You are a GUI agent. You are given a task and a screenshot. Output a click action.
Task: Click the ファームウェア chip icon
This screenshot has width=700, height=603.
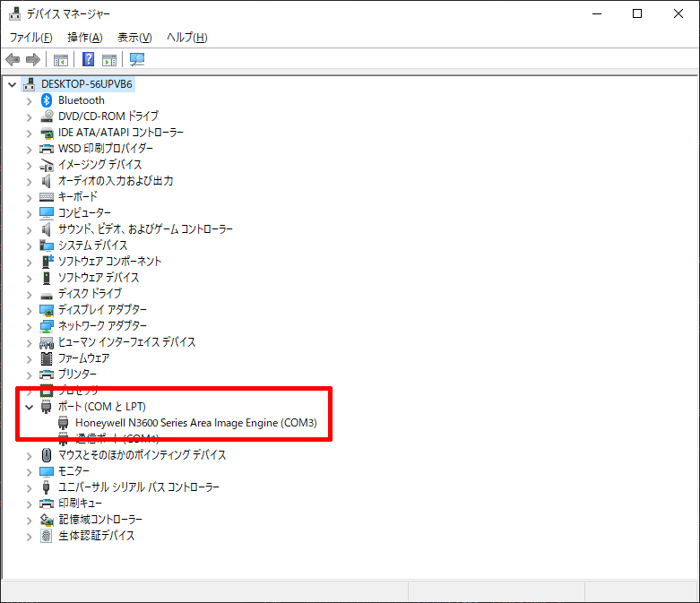[47, 358]
